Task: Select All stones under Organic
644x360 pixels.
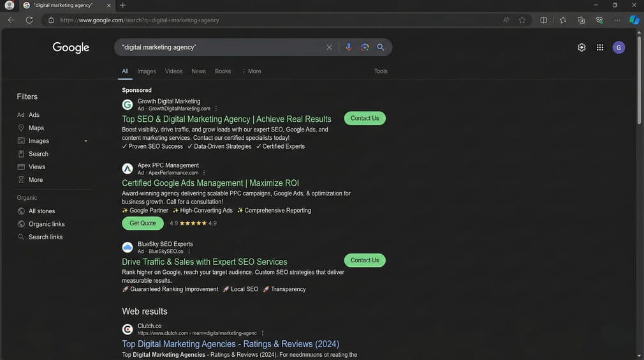Action: pos(36,211)
